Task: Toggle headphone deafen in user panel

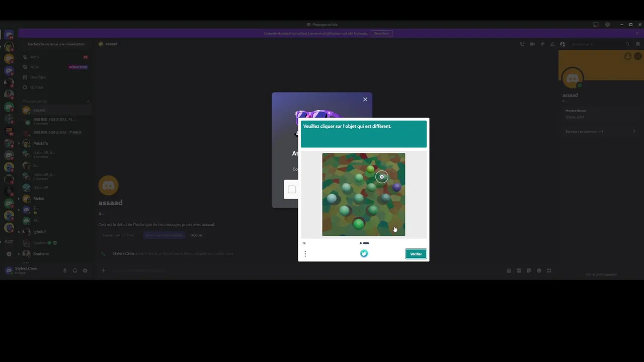Action: 74,270
